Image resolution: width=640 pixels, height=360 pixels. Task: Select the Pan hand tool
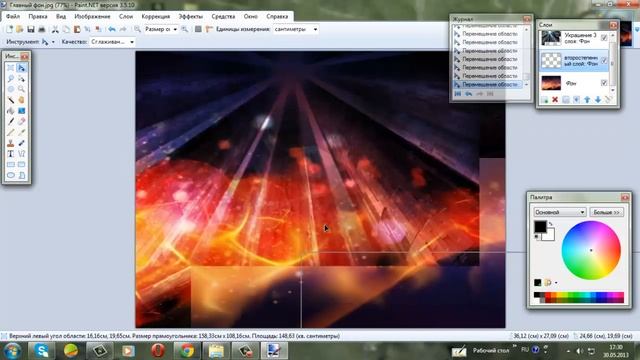pos(21,100)
